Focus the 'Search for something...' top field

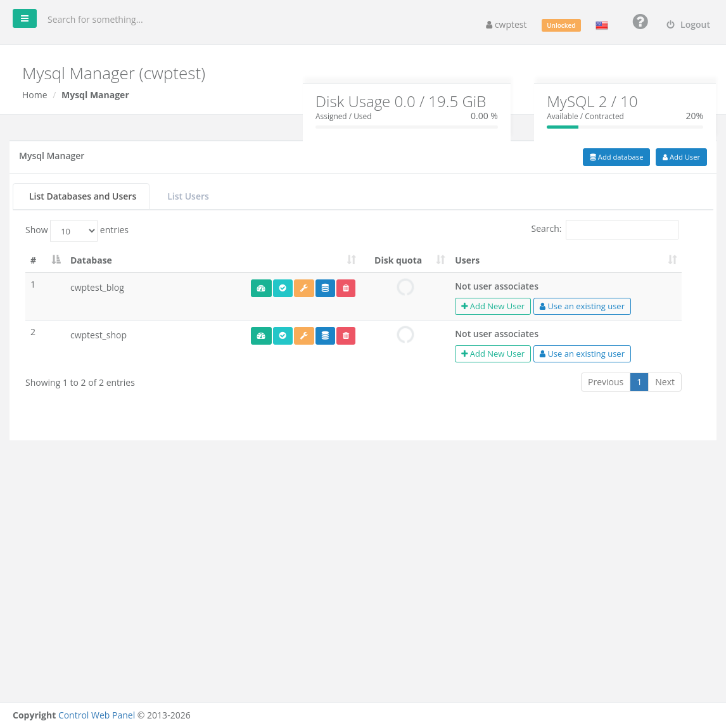pyautogui.click(x=95, y=20)
